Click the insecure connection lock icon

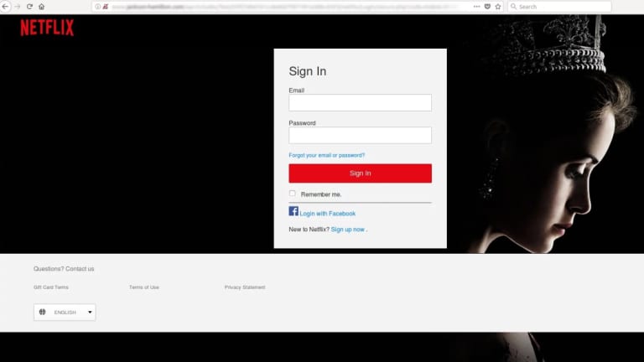click(106, 7)
